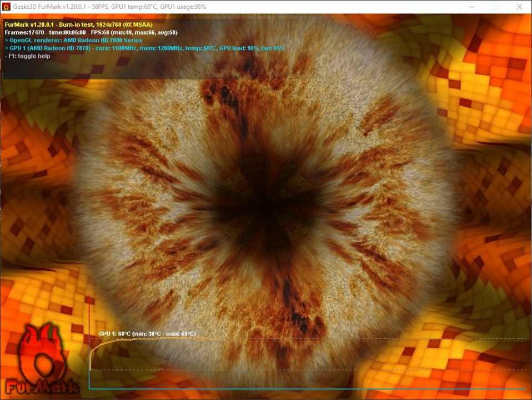Minimize the FurMark window
This screenshot has width=532, height=400.
pos(472,7)
